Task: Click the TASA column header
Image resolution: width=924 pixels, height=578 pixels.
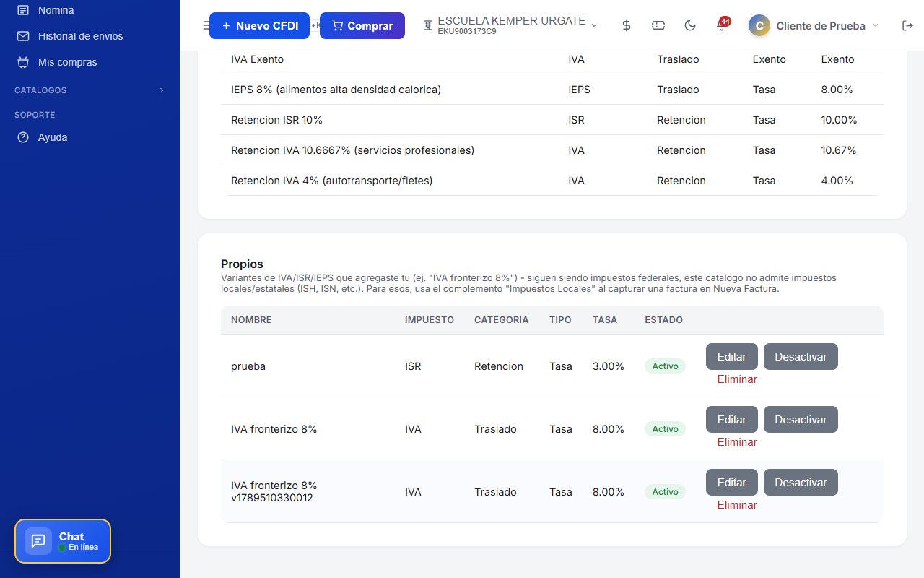Action: coord(605,319)
